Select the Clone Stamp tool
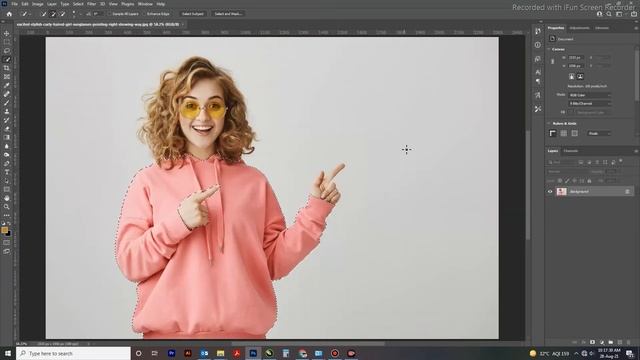This screenshot has width=640, height=360. point(7,111)
